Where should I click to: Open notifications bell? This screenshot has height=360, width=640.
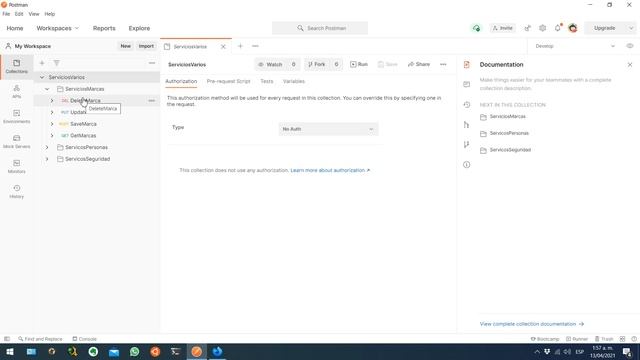click(x=558, y=28)
